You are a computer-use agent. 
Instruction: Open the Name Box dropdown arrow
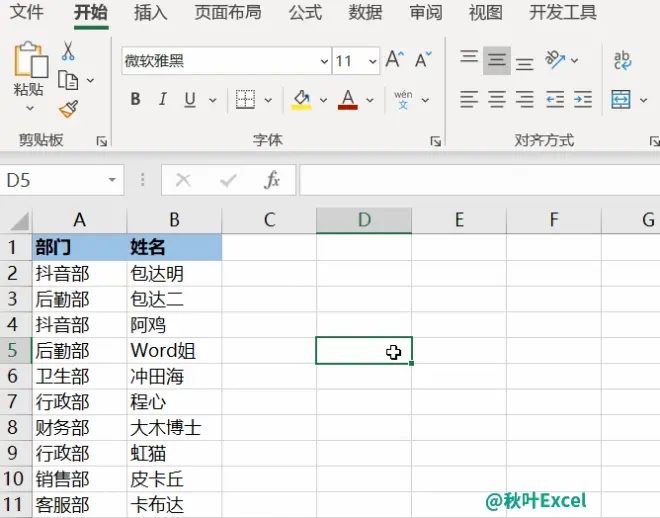click(112, 180)
